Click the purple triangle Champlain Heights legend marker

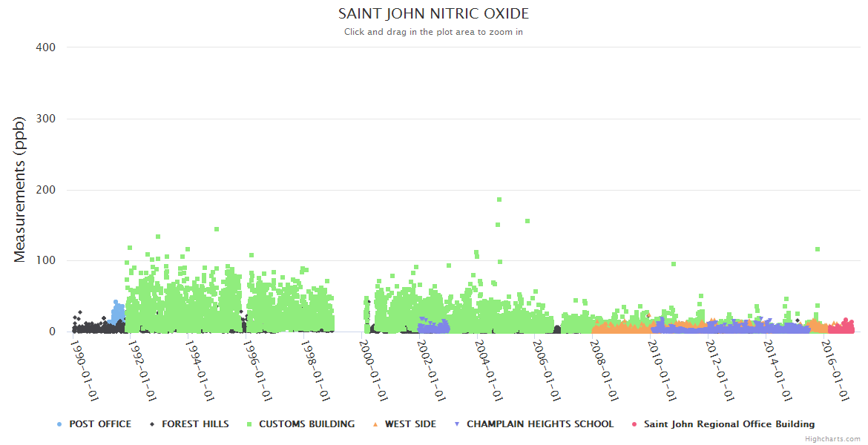[x=457, y=424]
